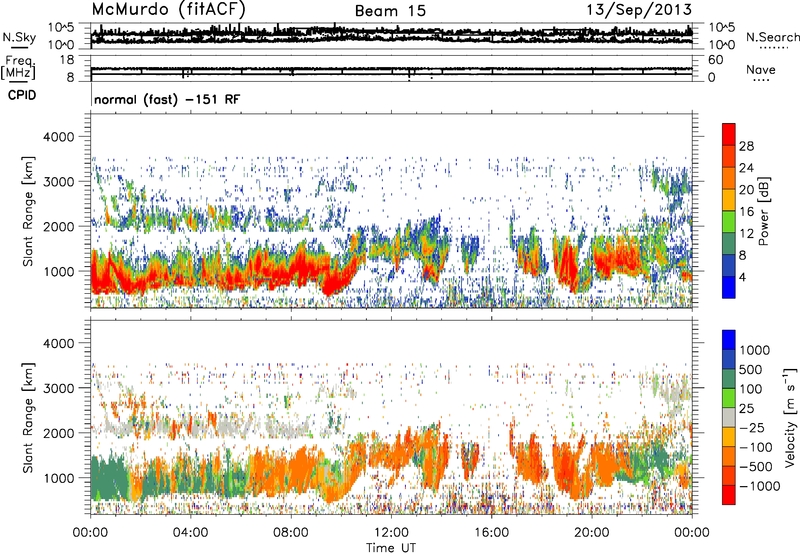Click the '4000' tick of power panel
Screen dimensions: 800x554
tap(58, 136)
